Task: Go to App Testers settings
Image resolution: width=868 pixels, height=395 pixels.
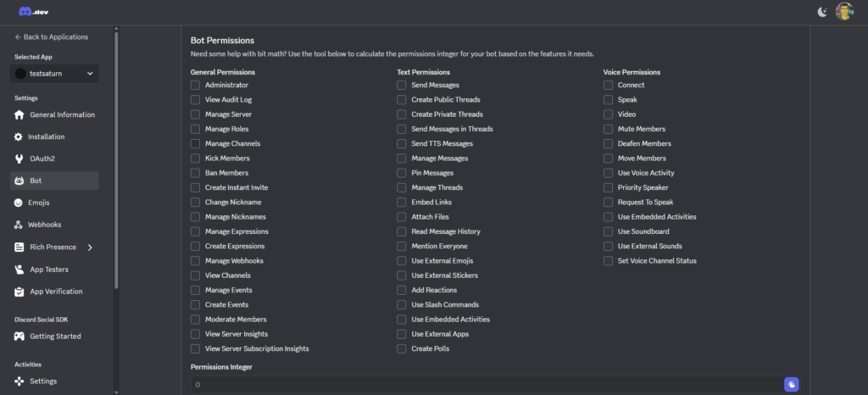Action: [x=49, y=270]
